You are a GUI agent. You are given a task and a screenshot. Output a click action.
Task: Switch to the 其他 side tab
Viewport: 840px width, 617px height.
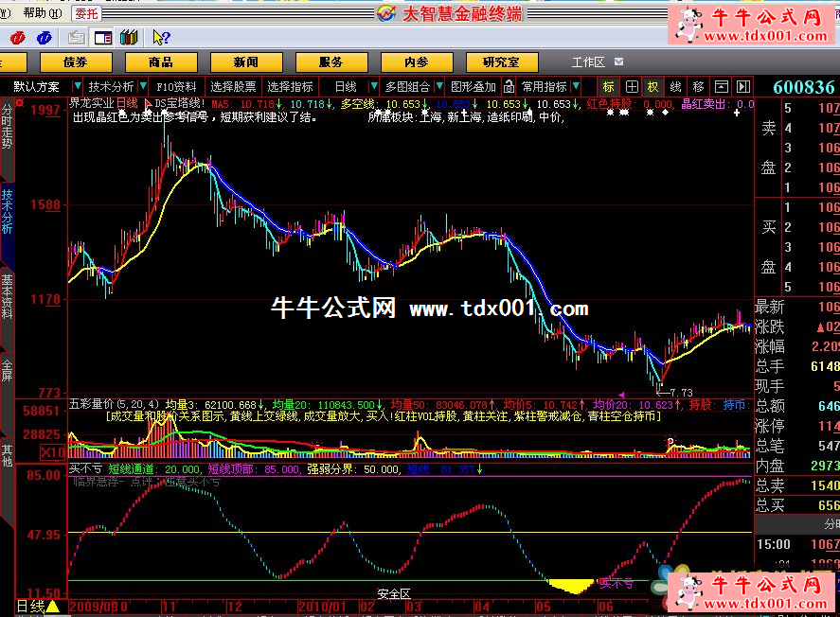pos(7,455)
